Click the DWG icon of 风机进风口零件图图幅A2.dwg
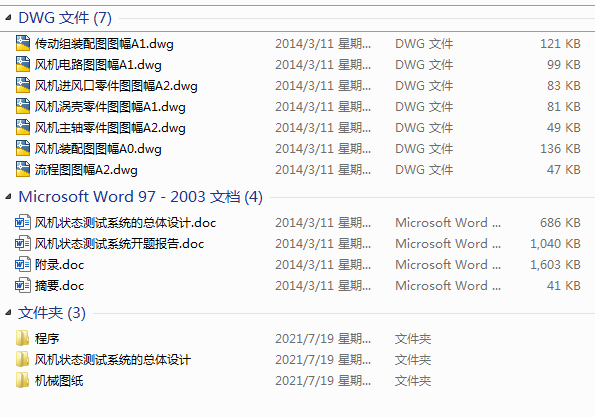 [x=23, y=85]
